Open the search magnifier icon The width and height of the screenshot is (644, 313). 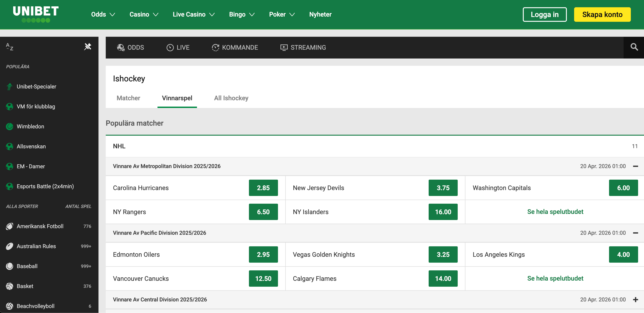point(634,47)
